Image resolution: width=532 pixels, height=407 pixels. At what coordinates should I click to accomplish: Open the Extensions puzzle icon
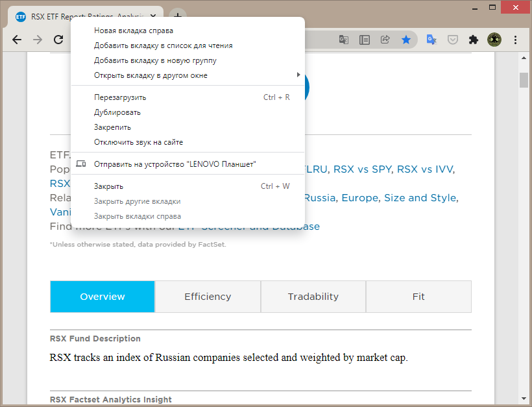point(474,40)
